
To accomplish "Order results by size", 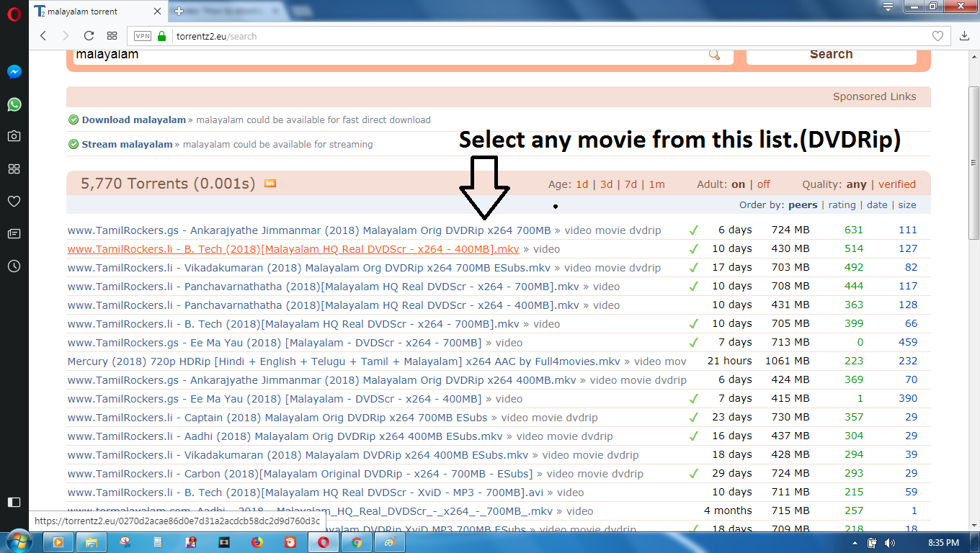I will coord(907,205).
